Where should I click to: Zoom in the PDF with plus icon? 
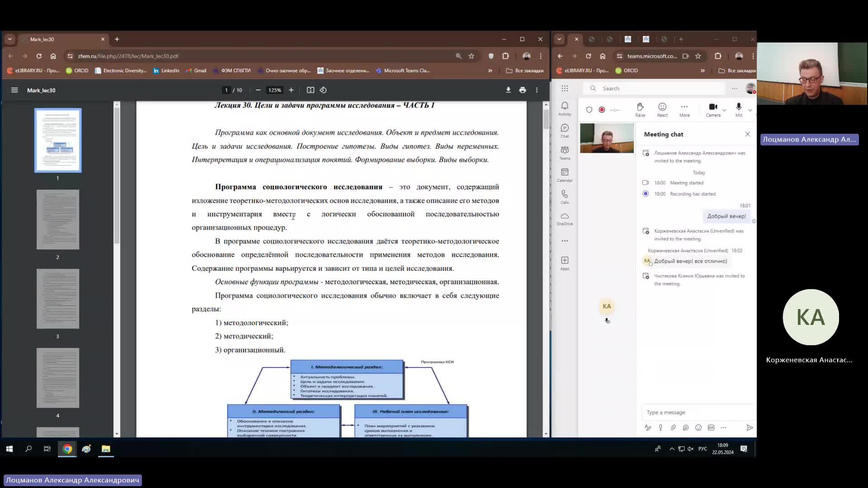click(x=291, y=90)
